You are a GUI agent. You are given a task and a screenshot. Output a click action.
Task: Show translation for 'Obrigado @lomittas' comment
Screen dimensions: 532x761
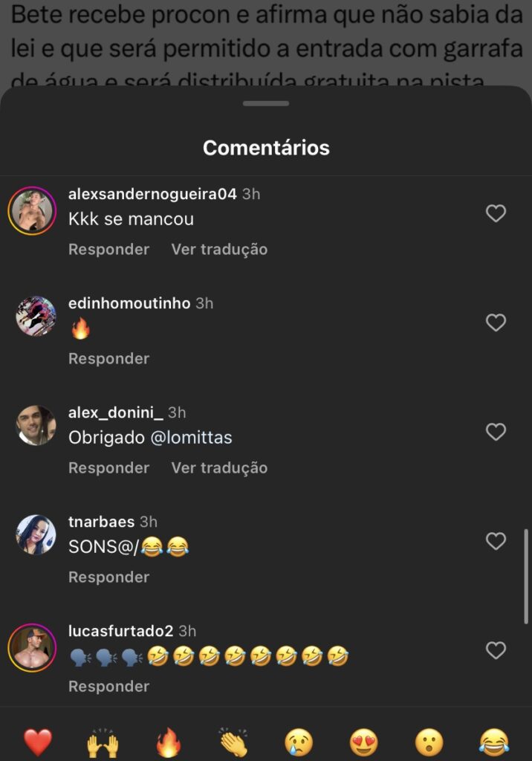219,468
